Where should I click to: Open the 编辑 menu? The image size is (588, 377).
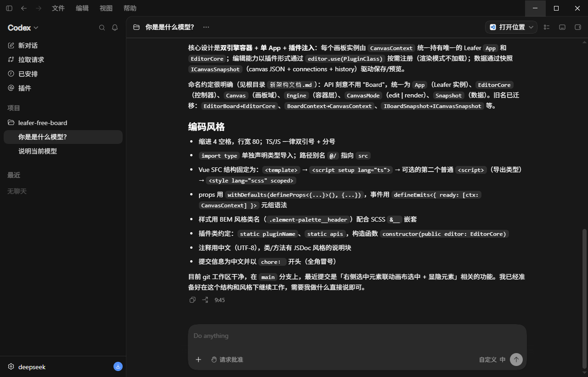tap(82, 8)
